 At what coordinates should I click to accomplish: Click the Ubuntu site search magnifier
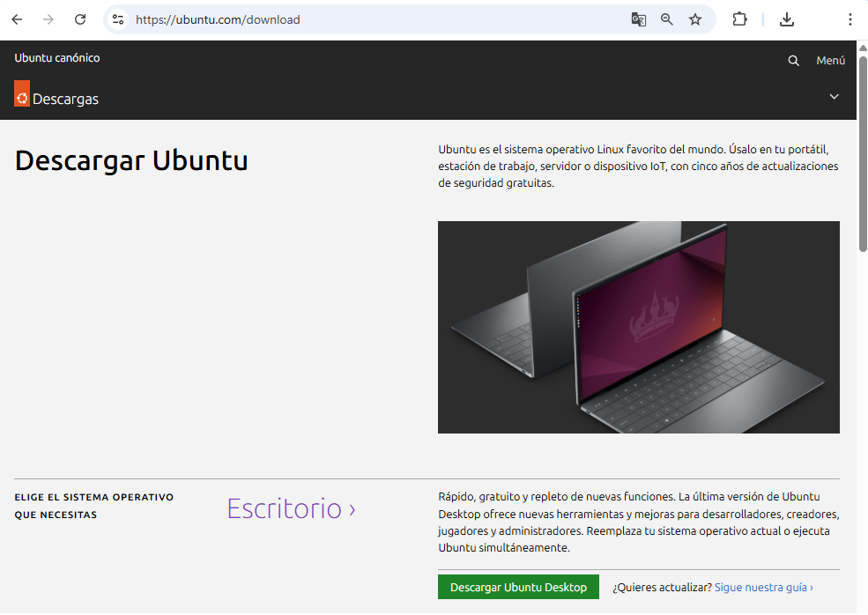[x=793, y=61]
